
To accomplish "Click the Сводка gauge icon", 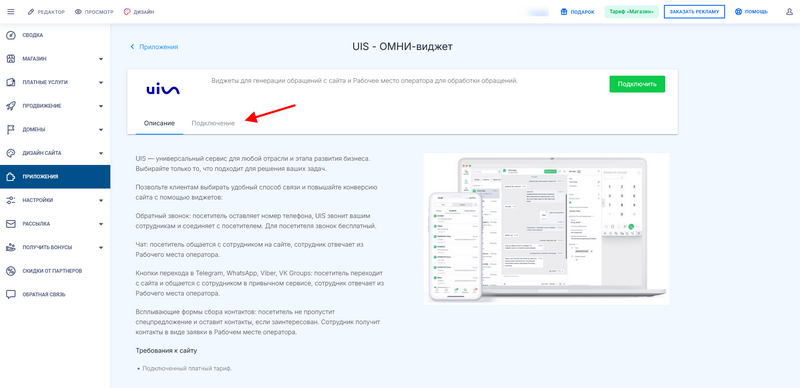I will 11,35.
